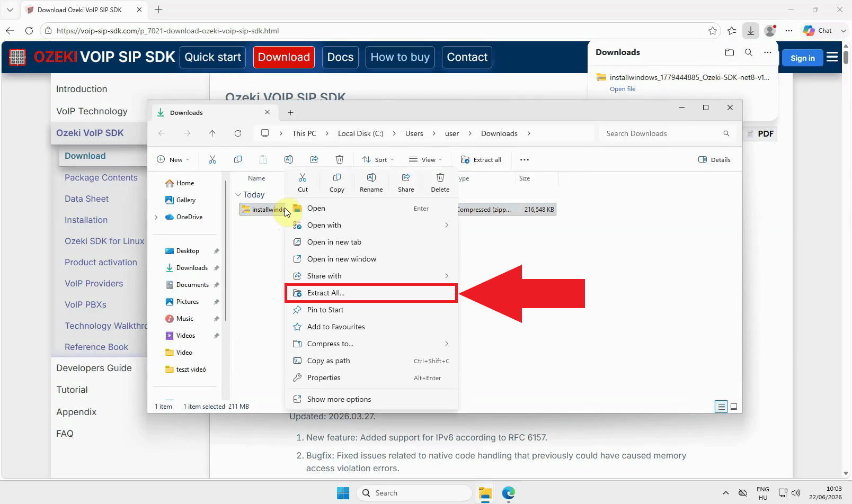Open the Windows Start menu

pyautogui.click(x=343, y=493)
